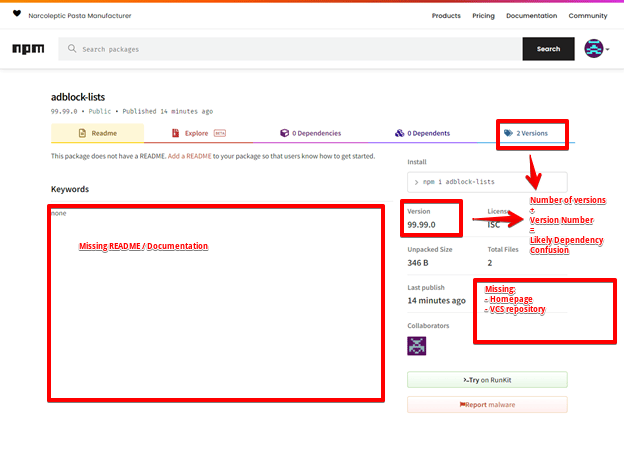
Task: Open the 2 Versions tab
Action: (x=526, y=133)
